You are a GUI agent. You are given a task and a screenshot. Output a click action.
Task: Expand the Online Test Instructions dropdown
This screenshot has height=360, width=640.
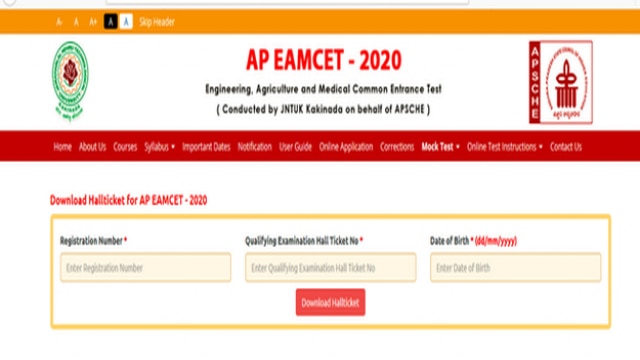pos(505,147)
